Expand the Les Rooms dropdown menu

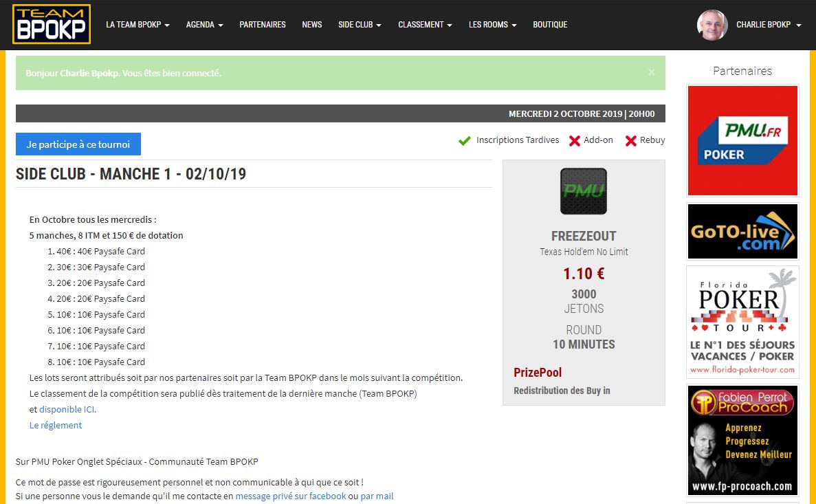492,25
